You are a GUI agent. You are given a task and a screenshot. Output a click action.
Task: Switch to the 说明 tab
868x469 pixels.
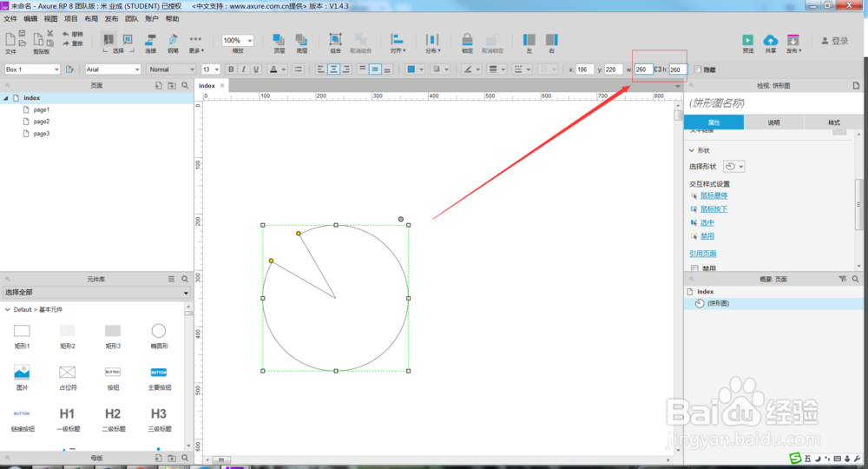773,122
